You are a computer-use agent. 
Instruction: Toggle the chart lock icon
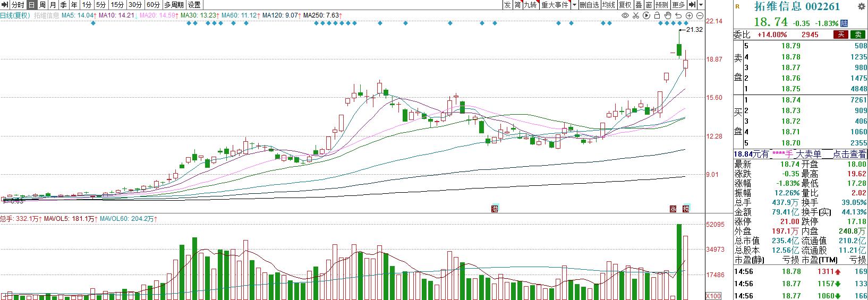pos(657,15)
